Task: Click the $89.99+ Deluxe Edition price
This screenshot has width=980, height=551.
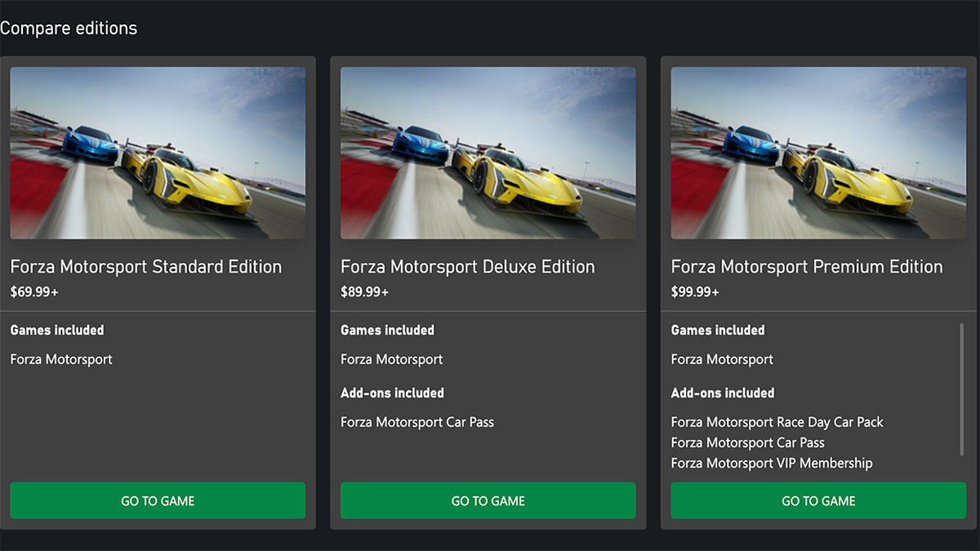Action: 364,290
